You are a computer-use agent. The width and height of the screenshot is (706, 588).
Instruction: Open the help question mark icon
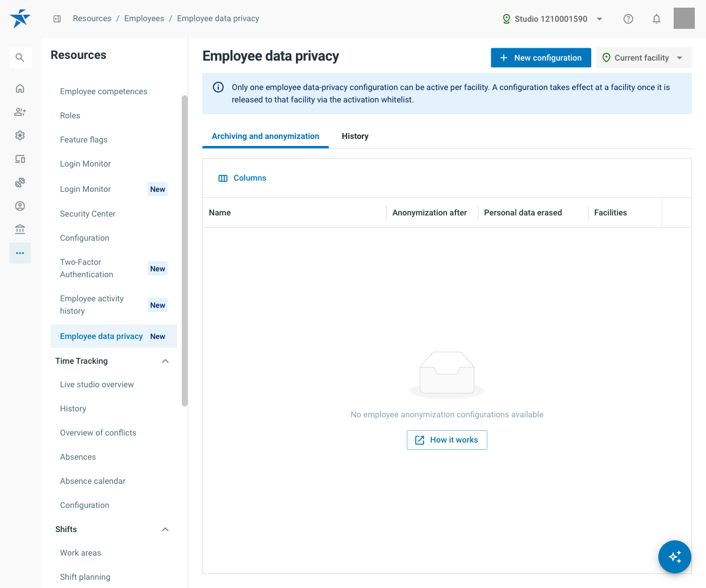pyautogui.click(x=628, y=19)
